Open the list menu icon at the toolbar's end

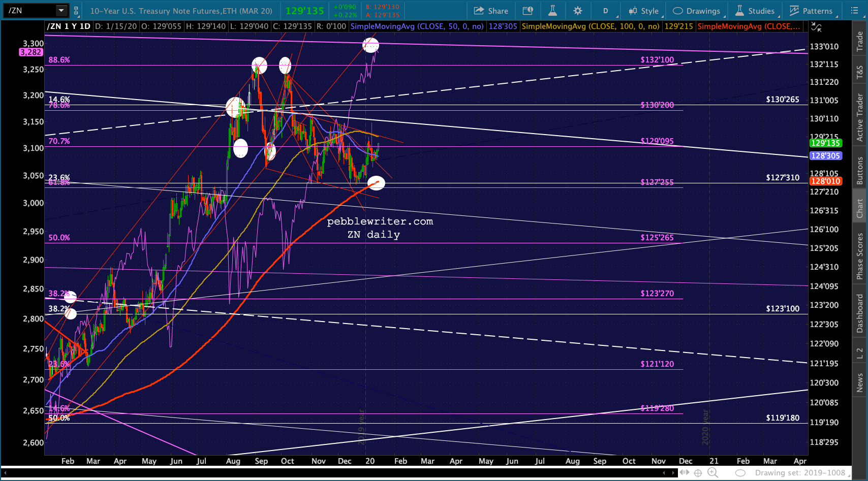pos(854,11)
